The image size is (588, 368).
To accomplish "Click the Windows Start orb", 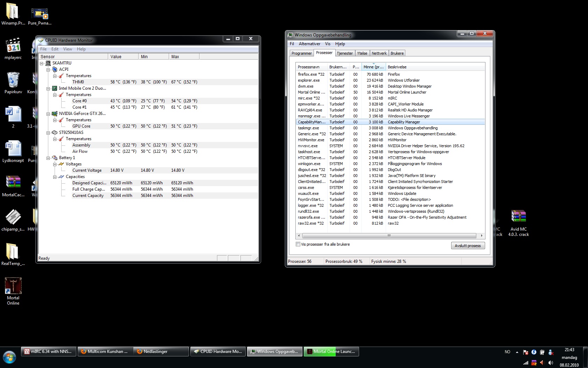I will coord(9,357).
